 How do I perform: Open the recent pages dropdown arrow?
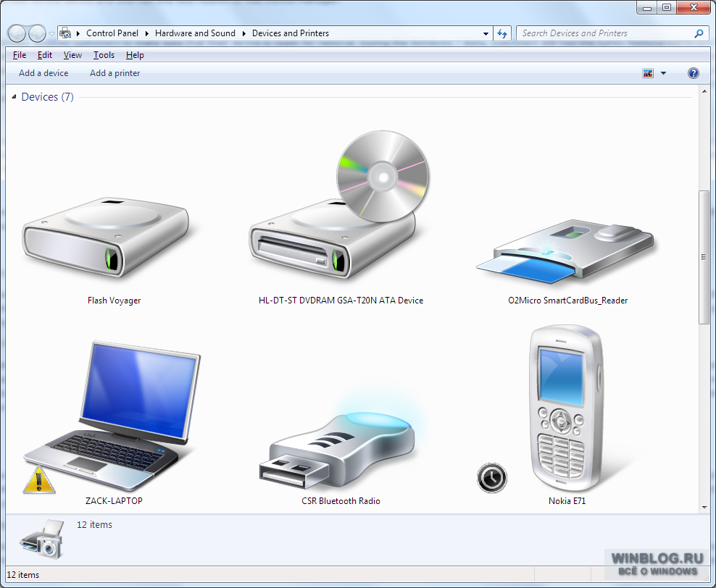tap(51, 34)
